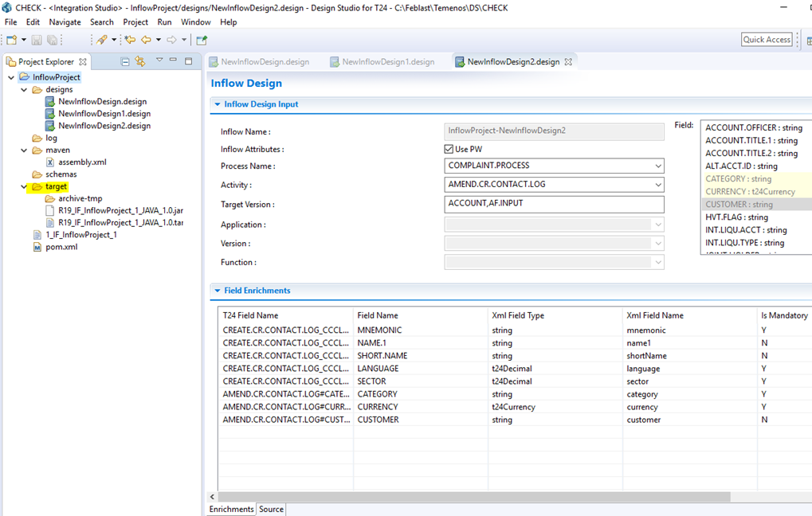The height and width of the screenshot is (516, 812).
Task: Click the Target Version input field
Action: 555,205
